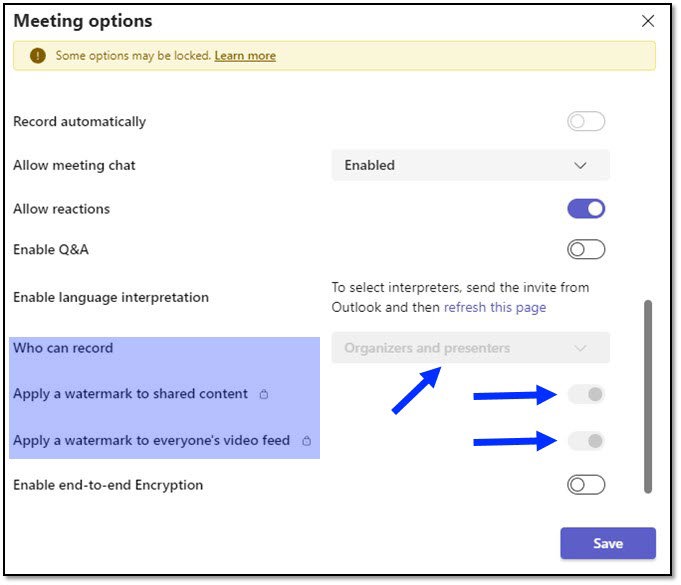Screen dimensions: 681x585
Task: Close the Meeting options dialog
Action: click(648, 21)
